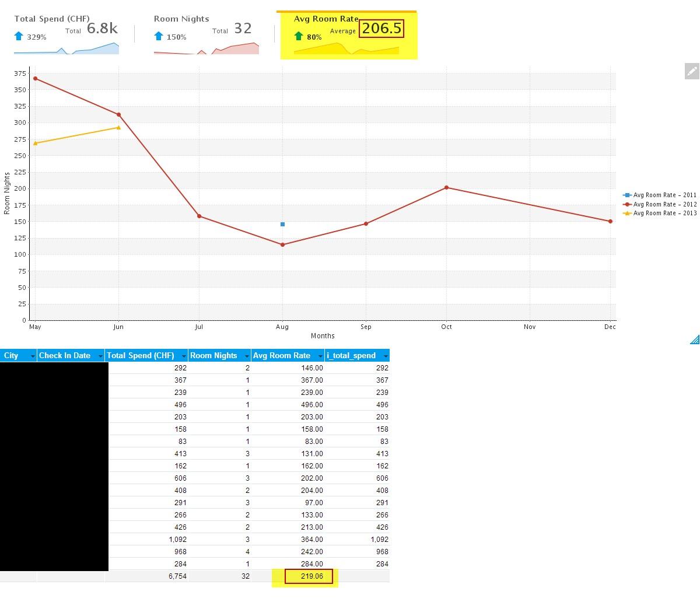The width and height of the screenshot is (700, 602).
Task: Select the Room Nights KPI tile
Action: point(206,35)
